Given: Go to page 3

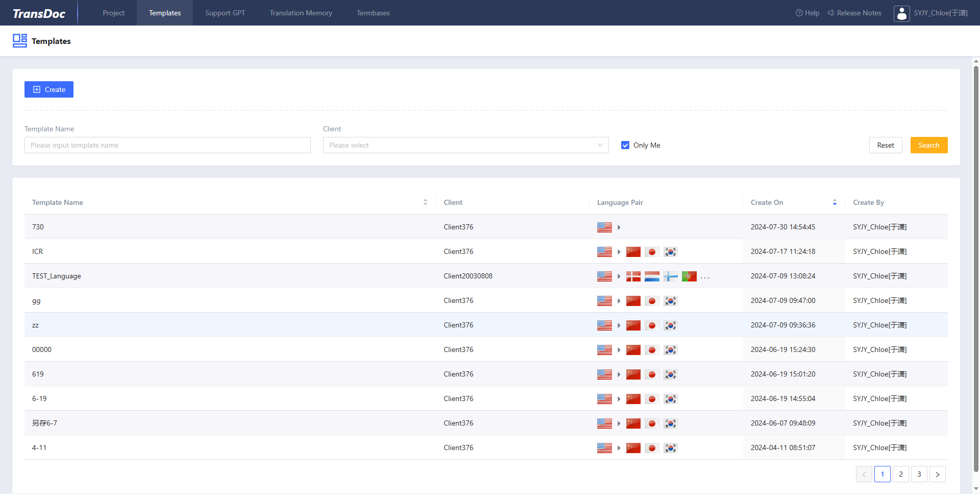Looking at the screenshot, I should 919,474.
